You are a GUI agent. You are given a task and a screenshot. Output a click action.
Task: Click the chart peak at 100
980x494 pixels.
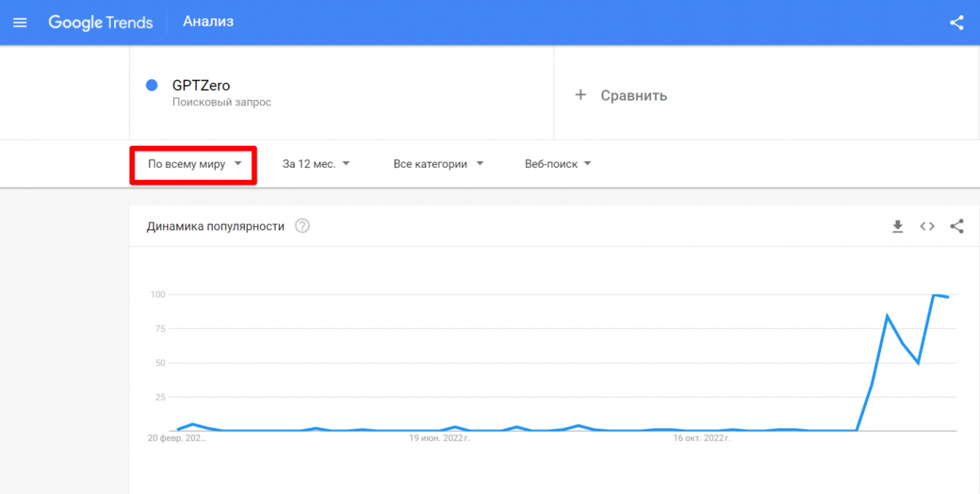(x=934, y=295)
